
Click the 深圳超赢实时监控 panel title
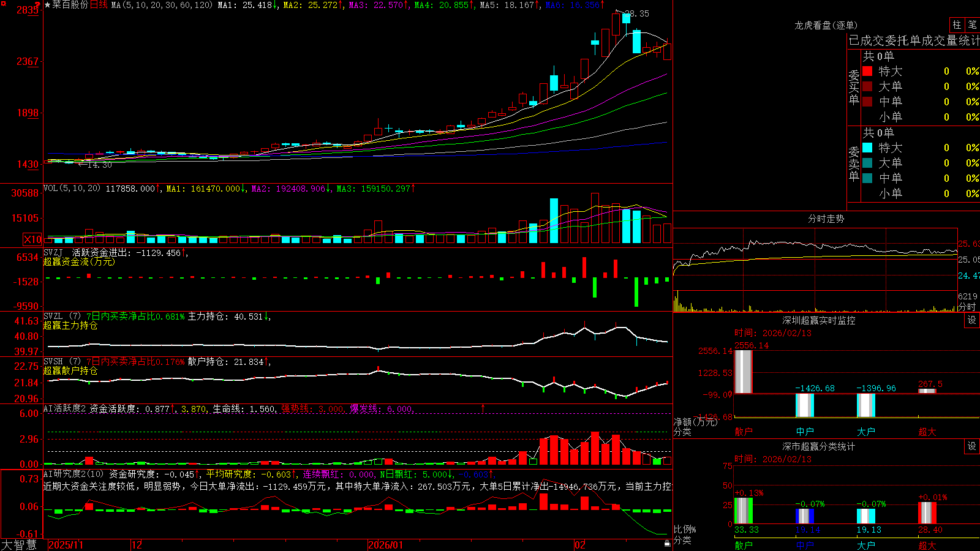point(819,320)
